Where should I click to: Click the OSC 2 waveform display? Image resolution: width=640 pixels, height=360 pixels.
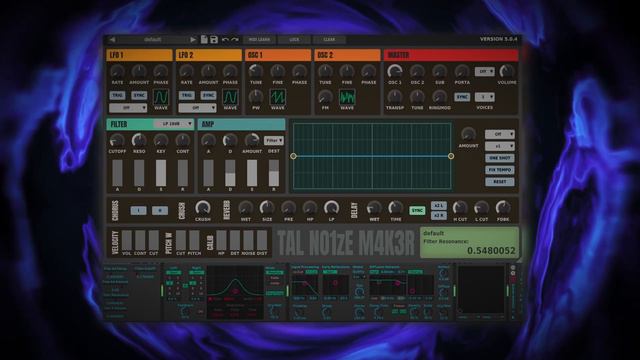pyautogui.click(x=347, y=97)
